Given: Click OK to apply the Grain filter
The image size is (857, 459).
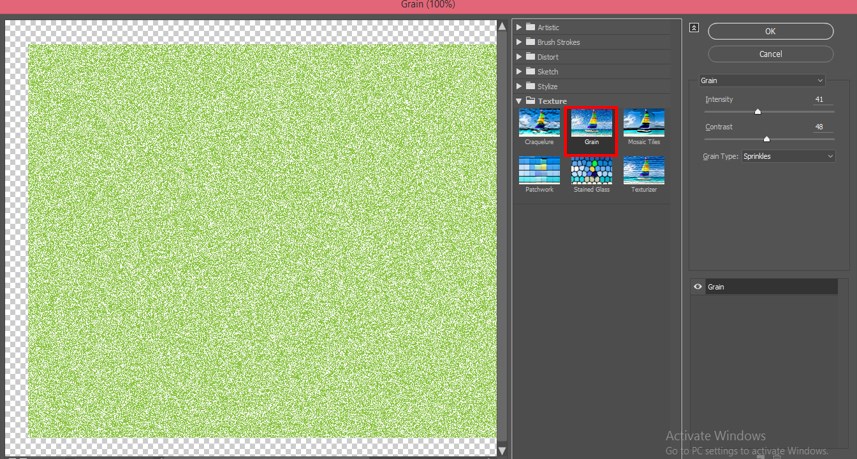Looking at the screenshot, I should click(x=771, y=31).
